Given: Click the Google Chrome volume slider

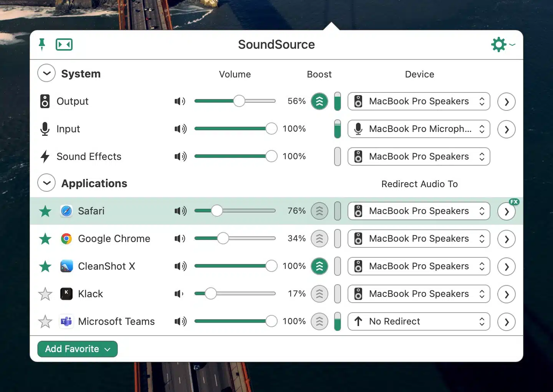Looking at the screenshot, I should [235, 239].
